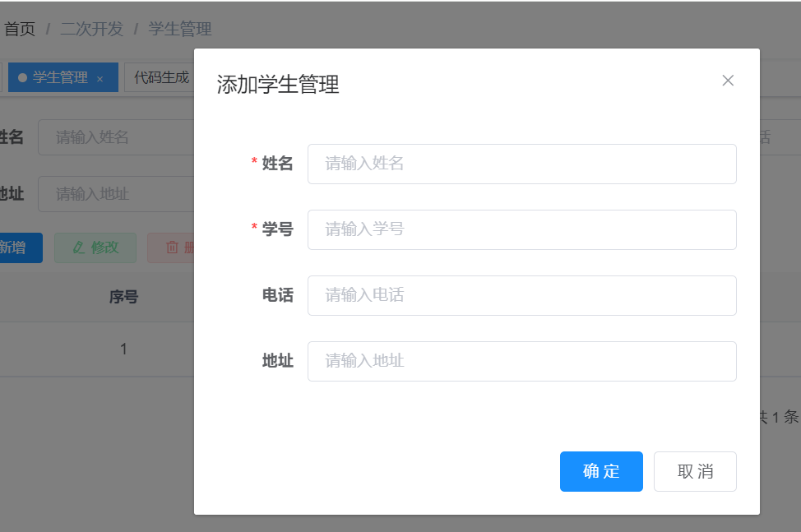801x532 pixels.
Task: Click the 修改 button
Action: click(95, 247)
